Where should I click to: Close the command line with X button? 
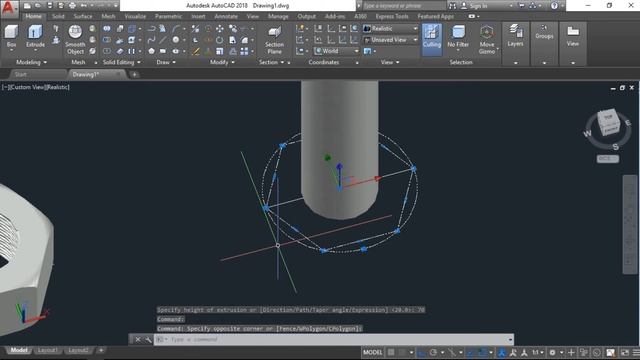(138, 339)
